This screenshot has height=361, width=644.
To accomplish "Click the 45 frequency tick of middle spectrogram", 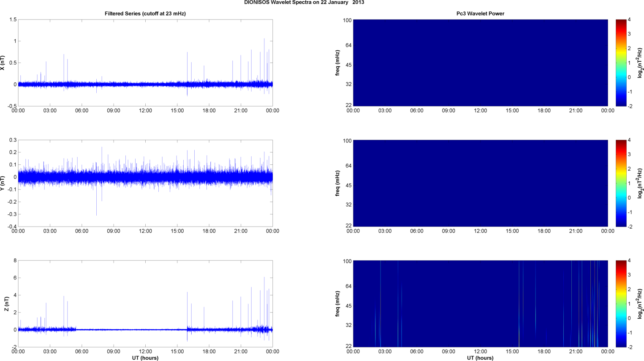I will pyautogui.click(x=349, y=186).
